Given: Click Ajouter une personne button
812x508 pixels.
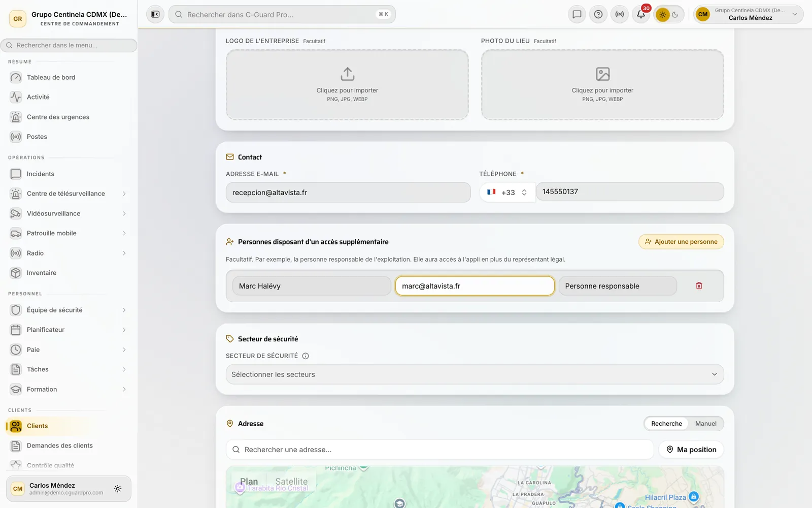Looking at the screenshot, I should coord(681,242).
